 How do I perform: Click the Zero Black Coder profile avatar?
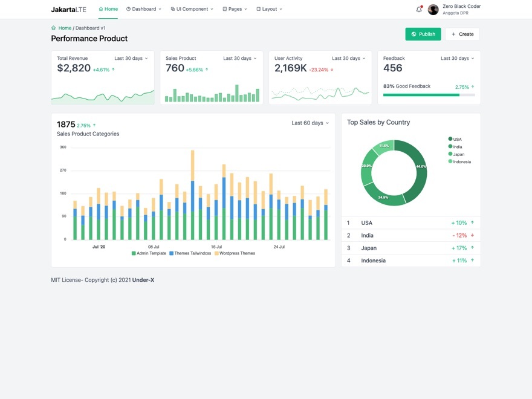[x=433, y=10]
